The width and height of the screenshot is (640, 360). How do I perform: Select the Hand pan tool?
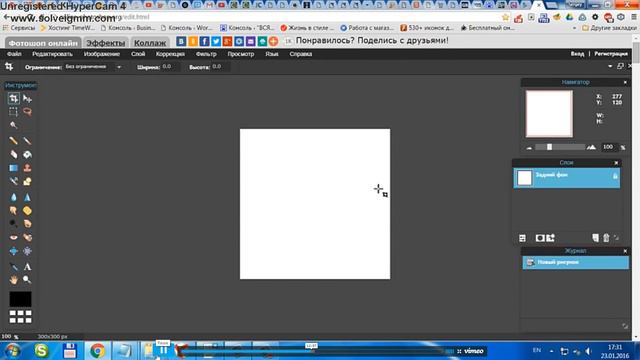coord(13,280)
